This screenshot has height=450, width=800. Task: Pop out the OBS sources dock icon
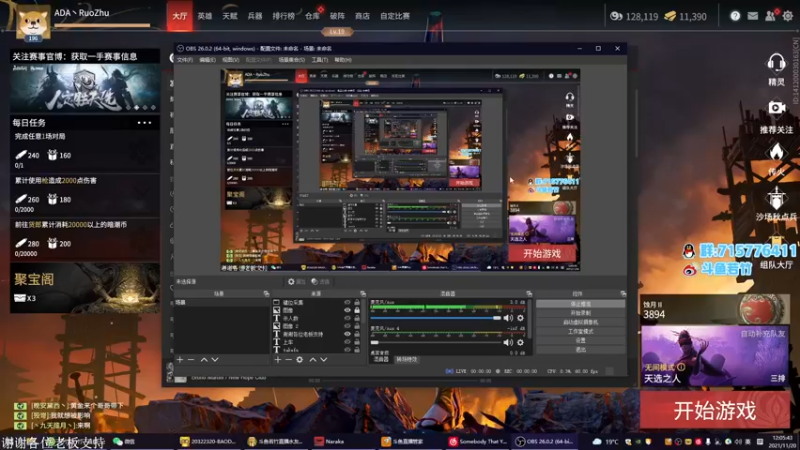363,294
